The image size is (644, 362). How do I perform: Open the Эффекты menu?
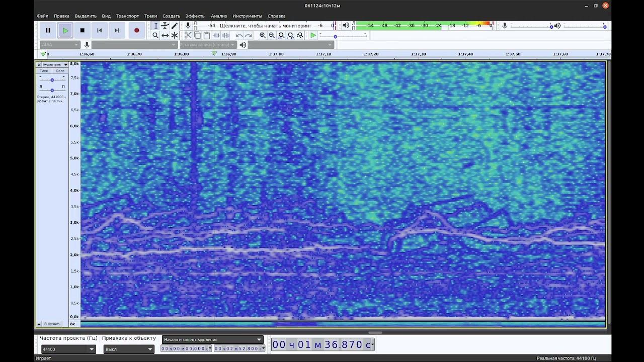coord(195,16)
